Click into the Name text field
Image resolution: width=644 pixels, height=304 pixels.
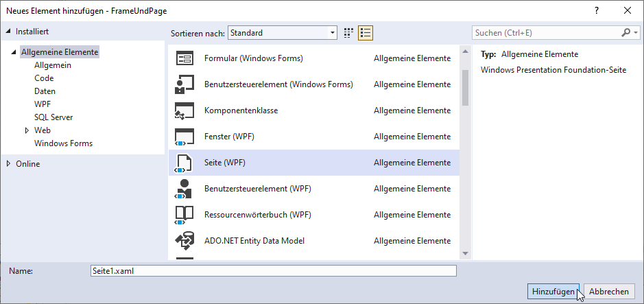273,271
